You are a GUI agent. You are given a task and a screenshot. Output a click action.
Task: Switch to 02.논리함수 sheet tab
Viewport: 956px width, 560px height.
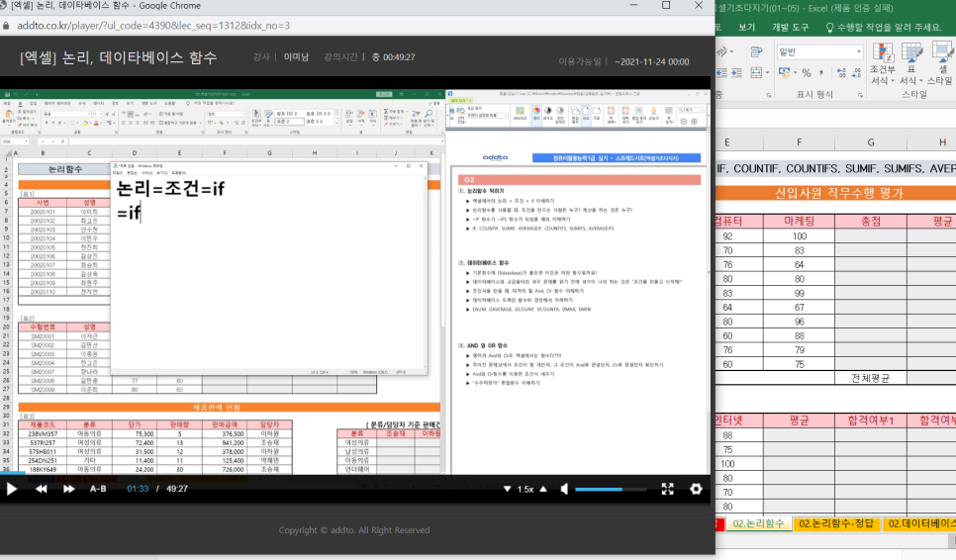[758, 523]
